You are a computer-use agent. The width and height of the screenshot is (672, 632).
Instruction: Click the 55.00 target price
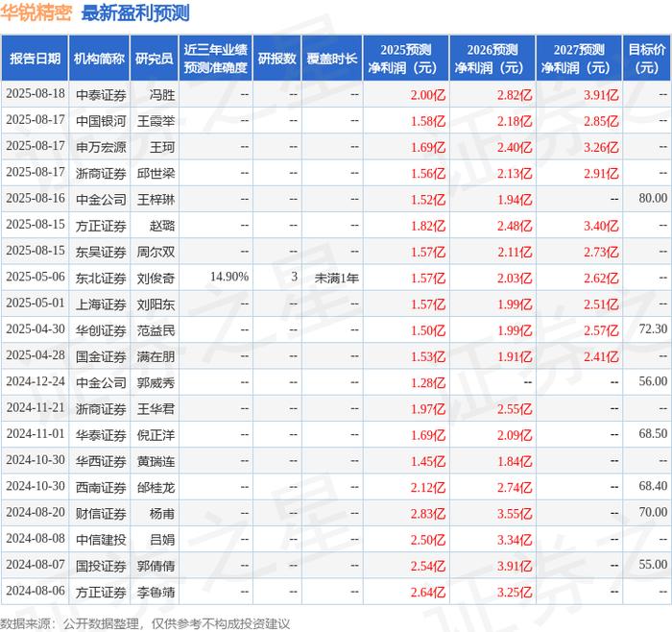click(653, 565)
